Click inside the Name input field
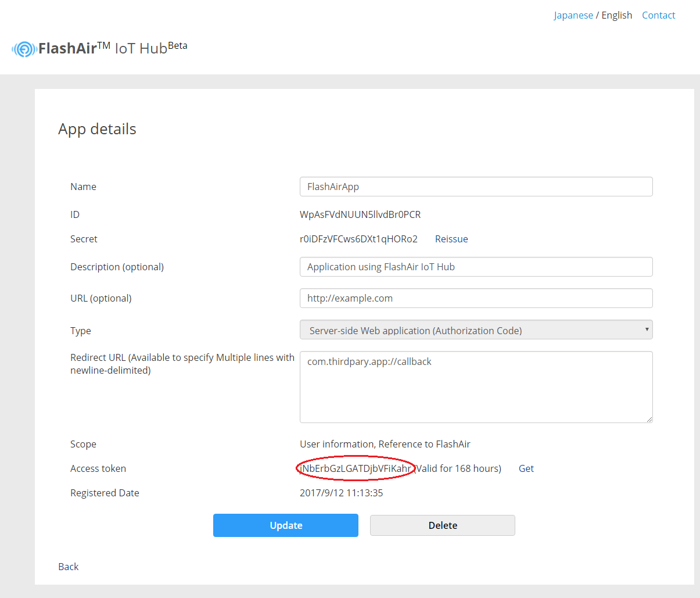This screenshot has width=700, height=598. pyautogui.click(x=476, y=187)
